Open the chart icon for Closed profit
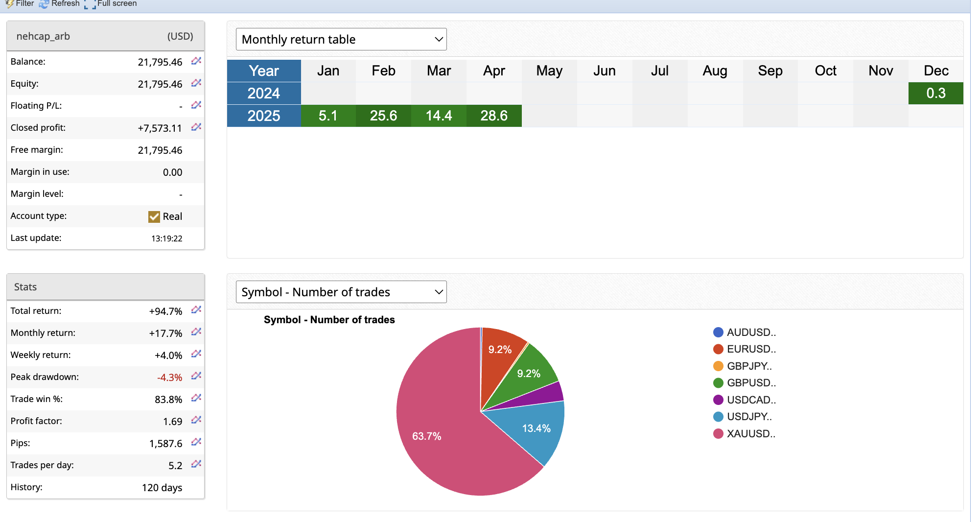The height and width of the screenshot is (522, 980). click(196, 127)
